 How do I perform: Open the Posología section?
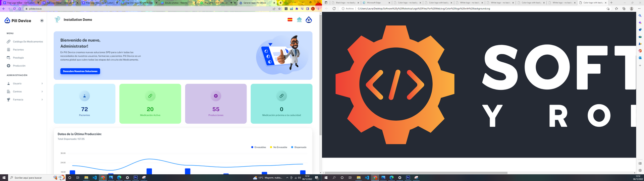click(x=18, y=58)
